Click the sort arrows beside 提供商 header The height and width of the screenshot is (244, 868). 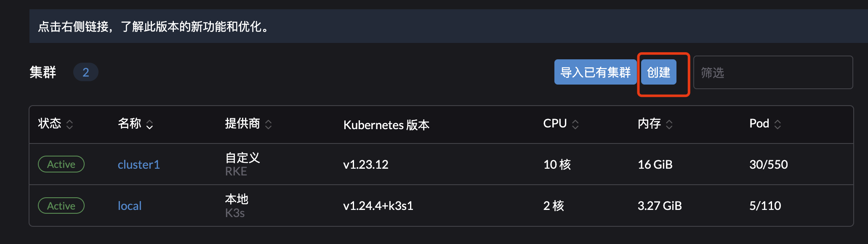tap(269, 124)
